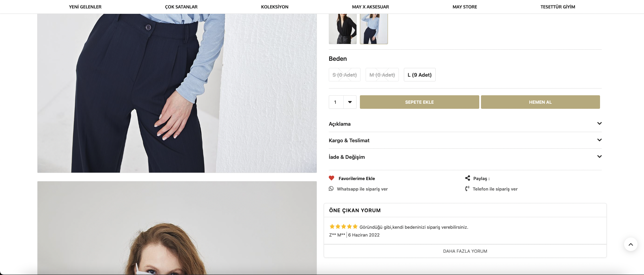Screen dimensions: 644x275
Task: Expand the İade & Değişim section
Action: click(599, 157)
